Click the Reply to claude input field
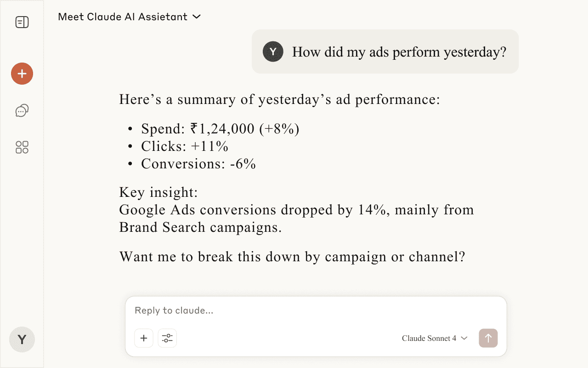Image resolution: width=588 pixels, height=368 pixels. pos(276,310)
